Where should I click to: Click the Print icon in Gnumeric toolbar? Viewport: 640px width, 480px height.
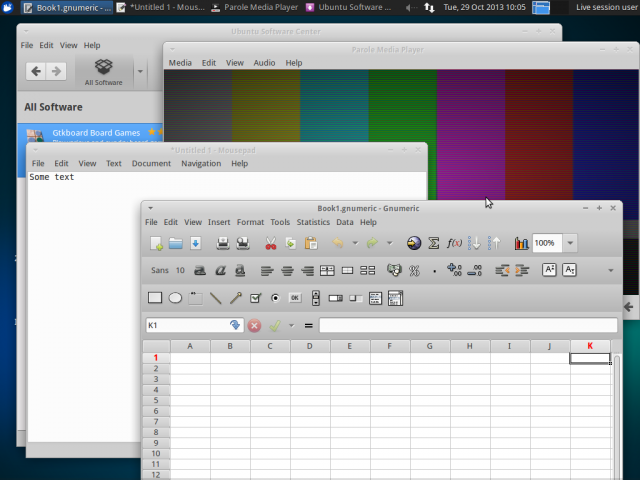pyautogui.click(x=222, y=243)
